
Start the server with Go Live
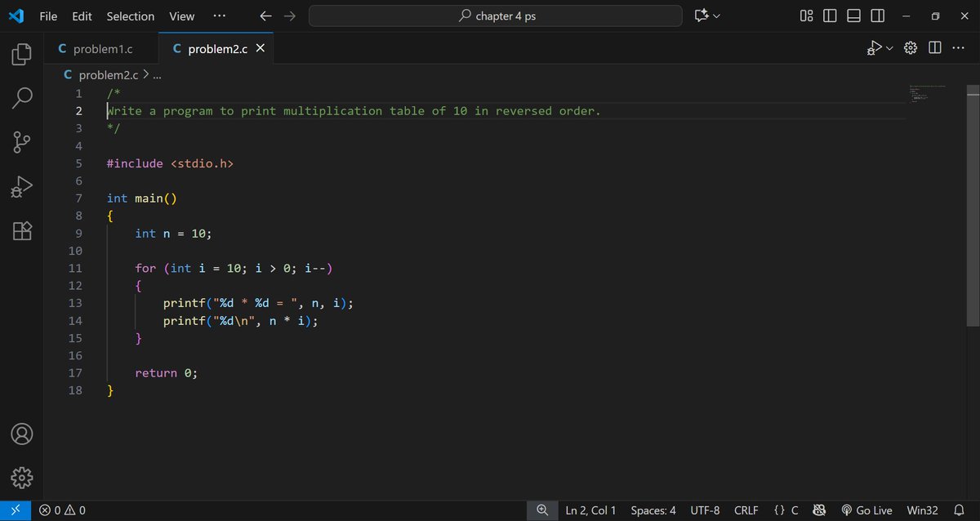coord(866,510)
